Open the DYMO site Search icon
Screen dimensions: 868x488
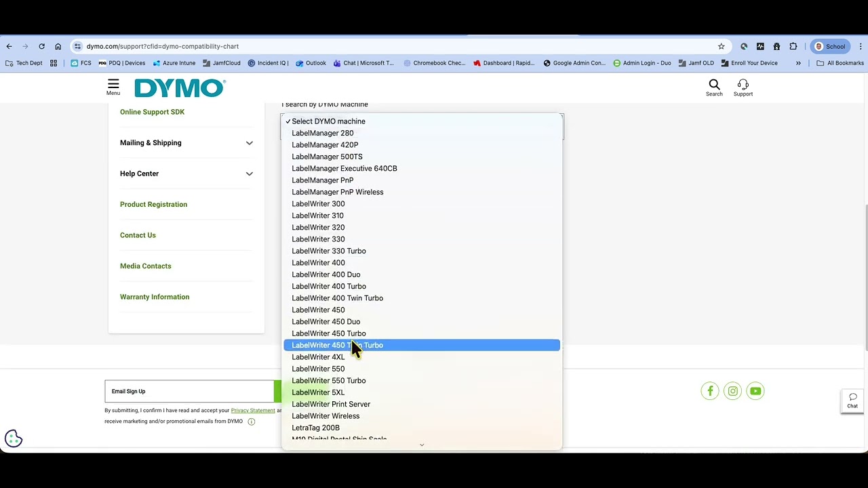tap(714, 87)
